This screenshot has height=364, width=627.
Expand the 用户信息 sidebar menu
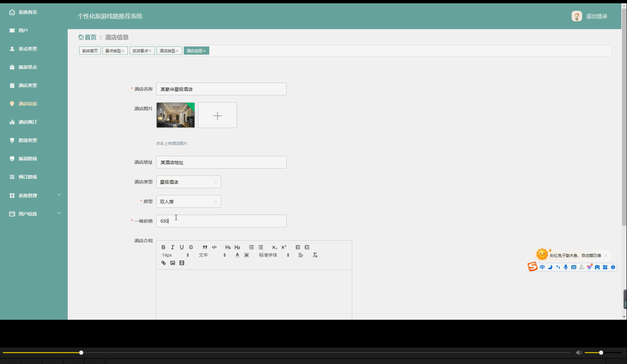point(34,214)
